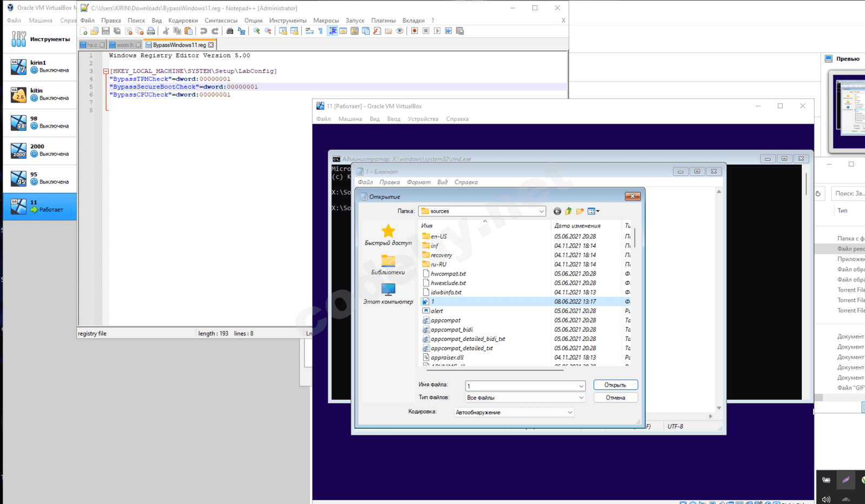Viewport: 865px width, 504px height.
Task: Select Быстрый доступ star icon in dialog sidebar
Action: tap(388, 232)
